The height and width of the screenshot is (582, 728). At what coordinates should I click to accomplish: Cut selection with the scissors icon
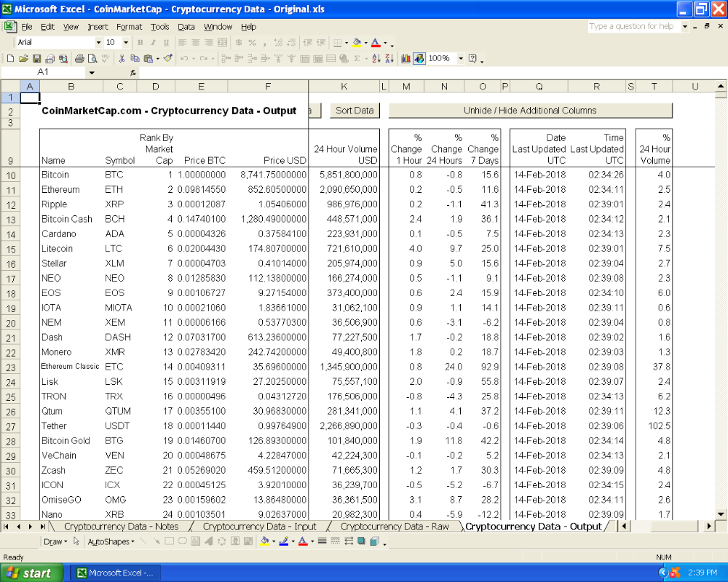(x=122, y=58)
